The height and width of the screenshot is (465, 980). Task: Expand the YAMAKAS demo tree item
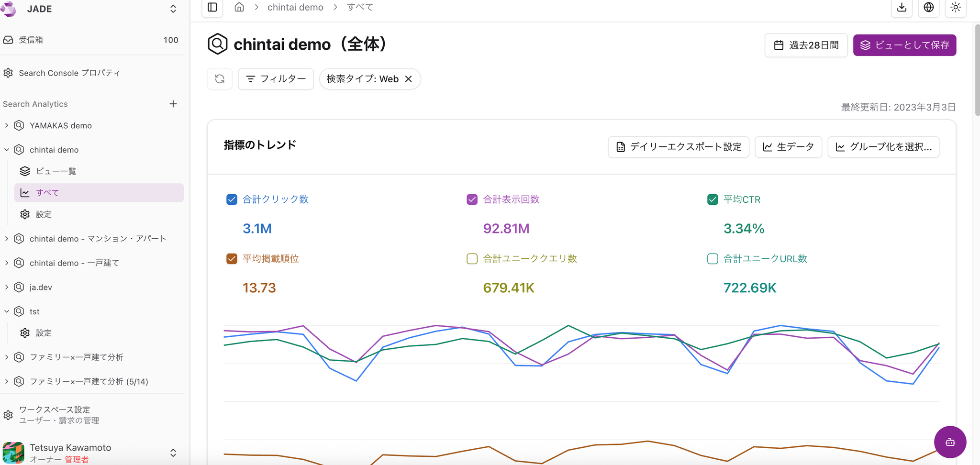click(7, 125)
